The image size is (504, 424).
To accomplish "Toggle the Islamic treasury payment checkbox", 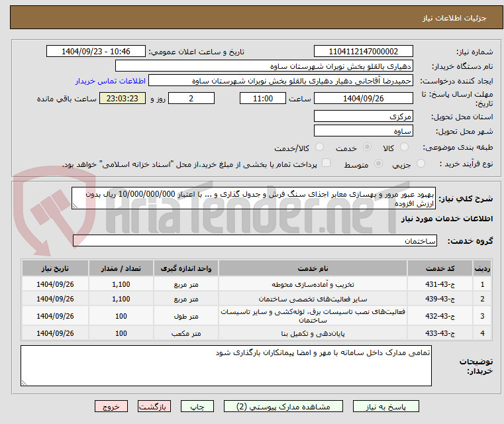I will point(326,163).
